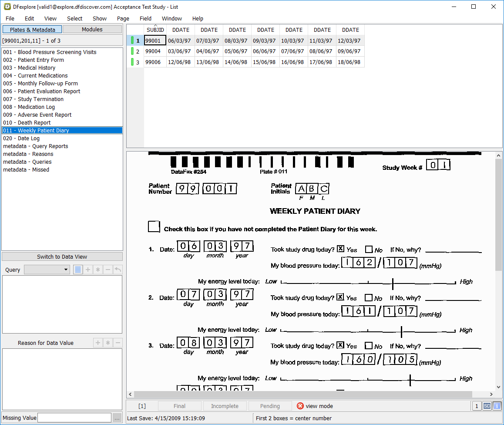
Task: Click the Switch to Data View button
Action: click(62, 256)
